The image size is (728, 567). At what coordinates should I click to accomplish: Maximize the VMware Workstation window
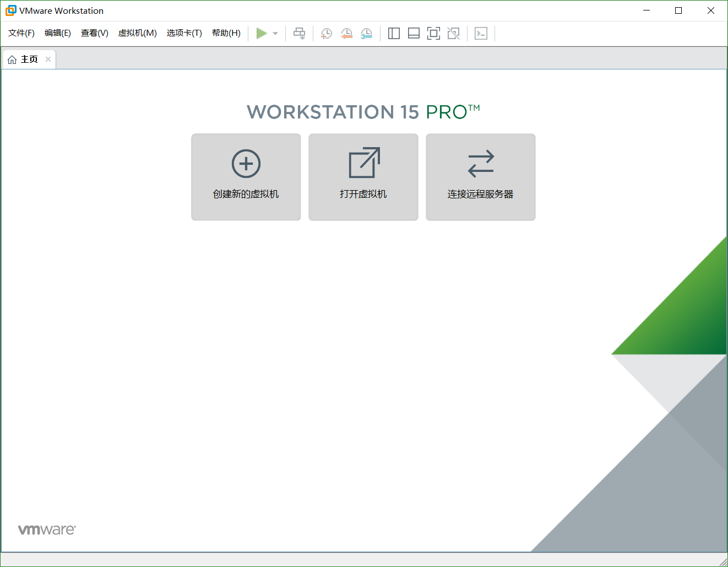click(678, 10)
